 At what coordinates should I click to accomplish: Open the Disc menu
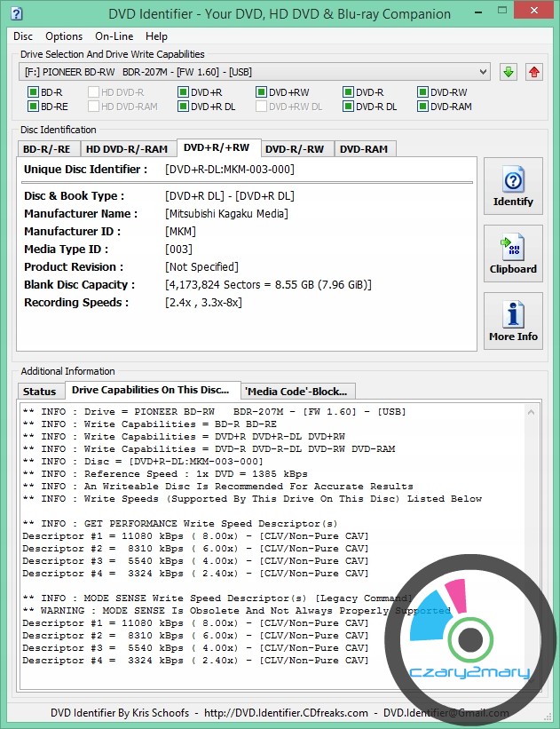(x=23, y=36)
